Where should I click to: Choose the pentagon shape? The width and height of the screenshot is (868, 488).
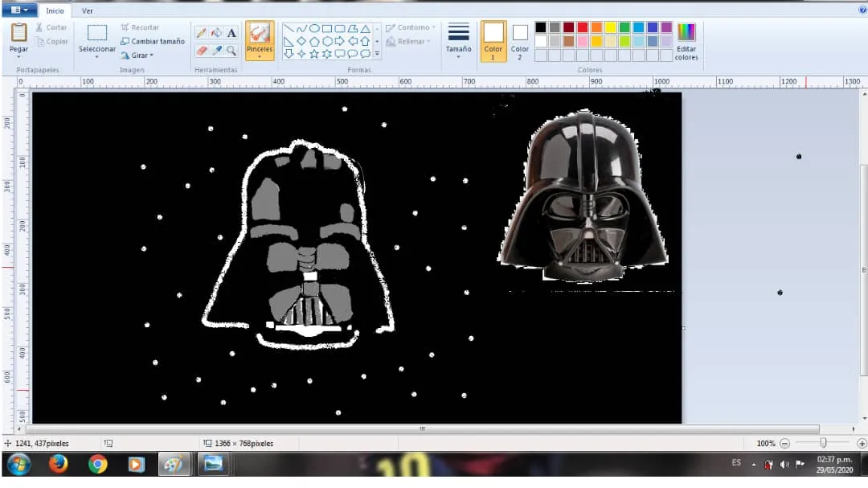(314, 41)
